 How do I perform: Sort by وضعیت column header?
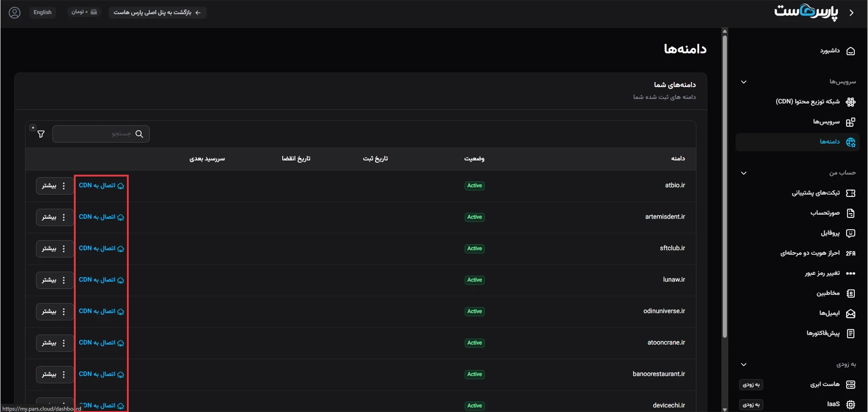[x=474, y=158]
